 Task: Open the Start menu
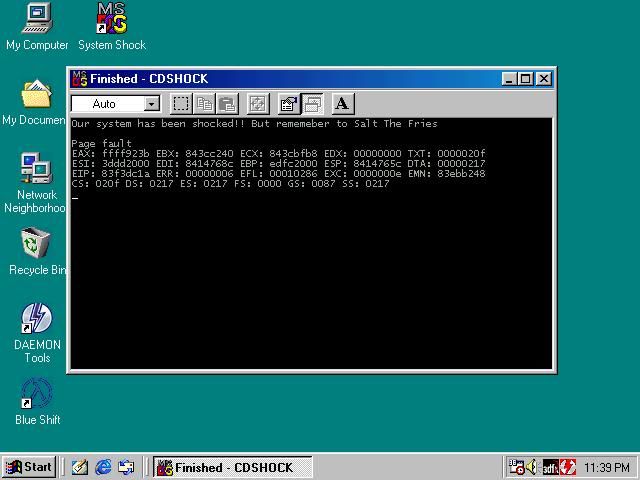[29, 467]
